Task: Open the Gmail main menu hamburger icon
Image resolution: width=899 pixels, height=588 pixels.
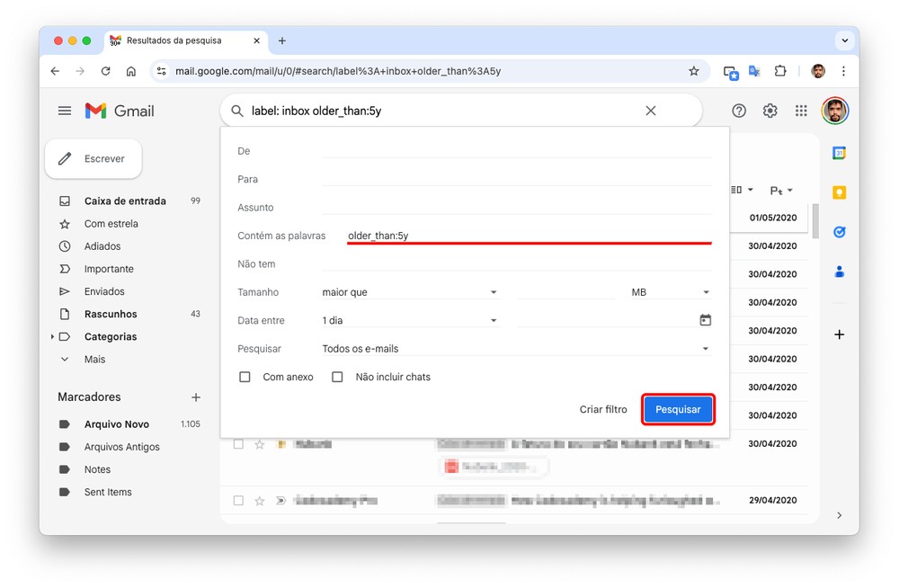Action: [x=65, y=111]
